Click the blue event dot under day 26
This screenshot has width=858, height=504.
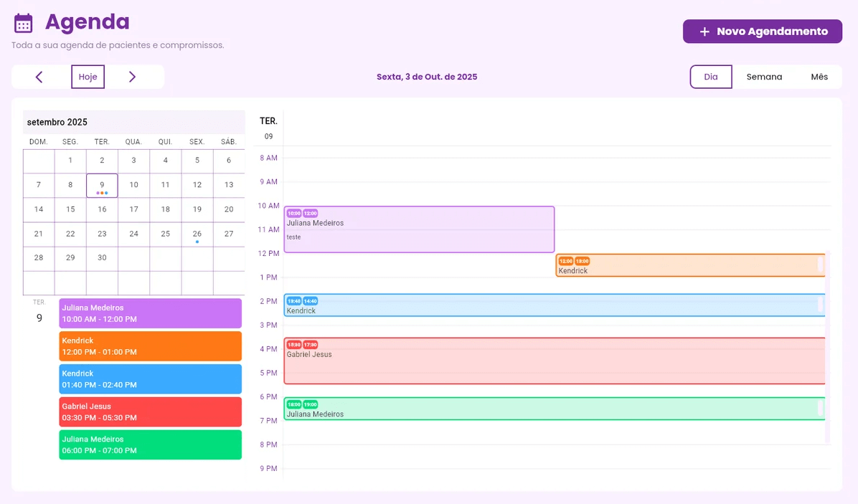(197, 242)
